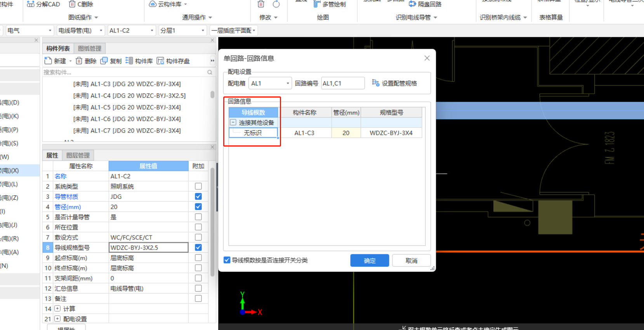644x330 pixels.
Task: Uncheck 附加 checkbox for 导管材质
Action: pos(198,196)
